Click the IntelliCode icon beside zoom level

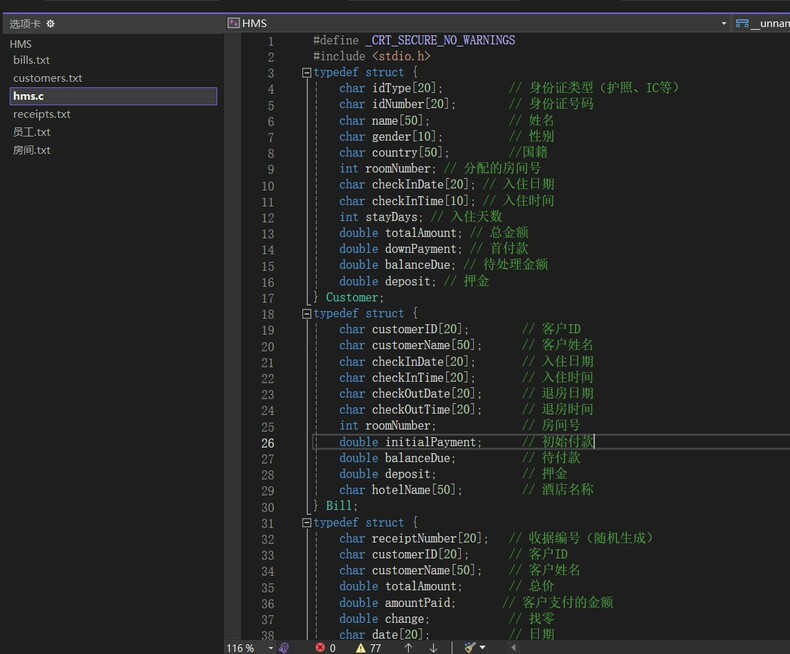point(283,647)
